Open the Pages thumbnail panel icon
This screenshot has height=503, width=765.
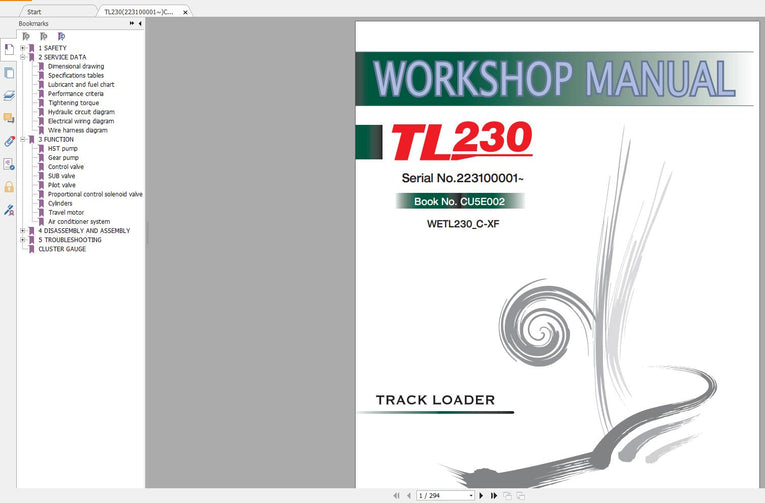(x=9, y=73)
